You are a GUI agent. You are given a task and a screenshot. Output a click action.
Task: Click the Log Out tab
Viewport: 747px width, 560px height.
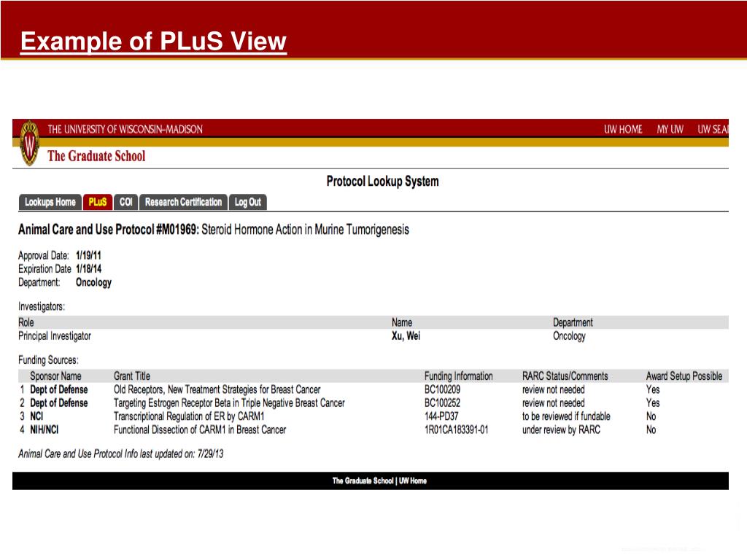coord(247,202)
